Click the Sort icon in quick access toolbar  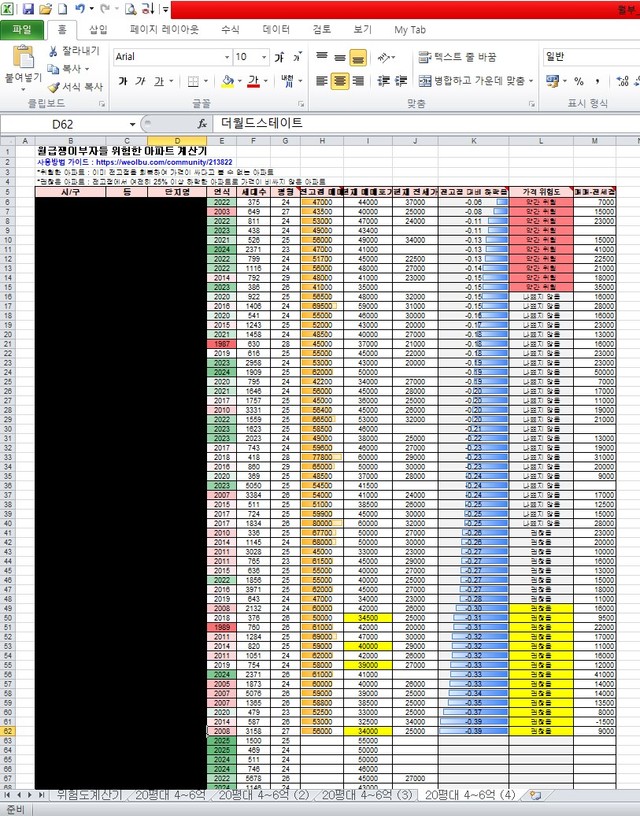click(147, 9)
